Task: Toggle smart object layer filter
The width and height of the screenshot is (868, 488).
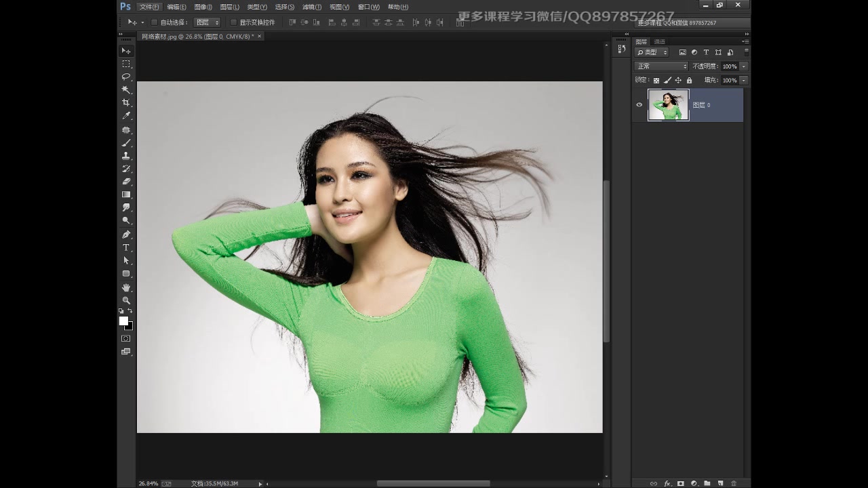Action: tap(730, 52)
